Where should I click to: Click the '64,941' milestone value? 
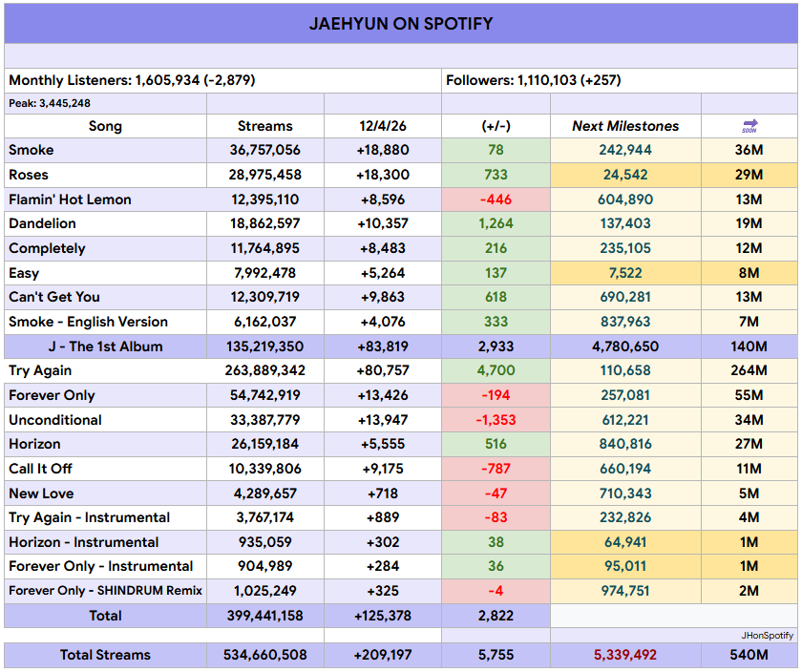pyautogui.click(x=625, y=542)
